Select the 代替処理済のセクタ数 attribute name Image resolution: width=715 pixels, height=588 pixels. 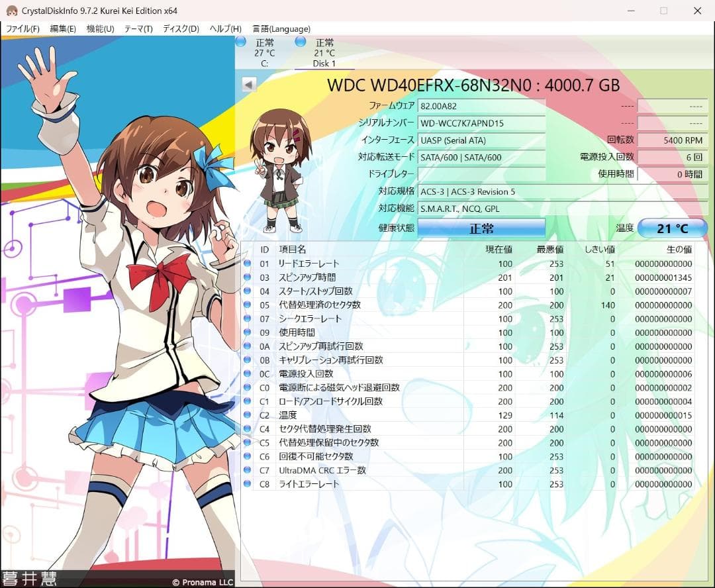[320, 305]
